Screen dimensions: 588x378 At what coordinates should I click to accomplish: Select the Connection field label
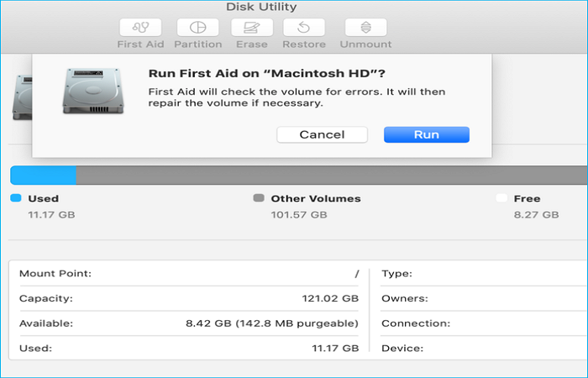click(x=416, y=323)
